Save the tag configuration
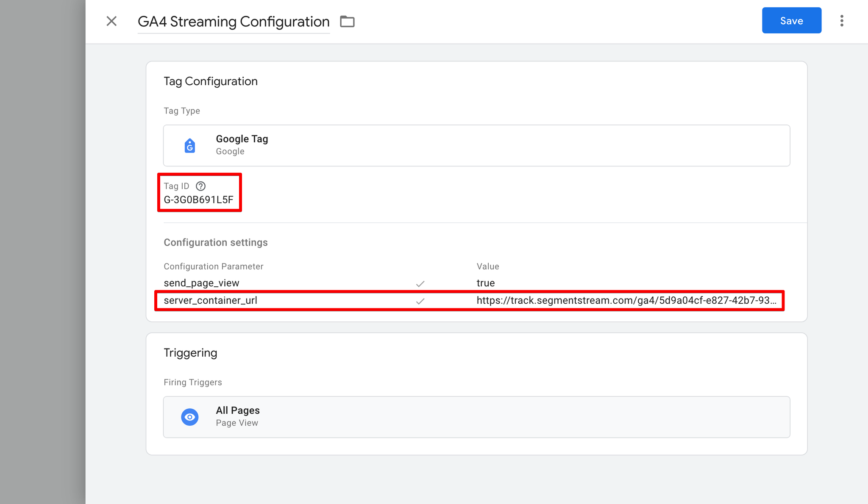868x504 pixels. (x=791, y=20)
